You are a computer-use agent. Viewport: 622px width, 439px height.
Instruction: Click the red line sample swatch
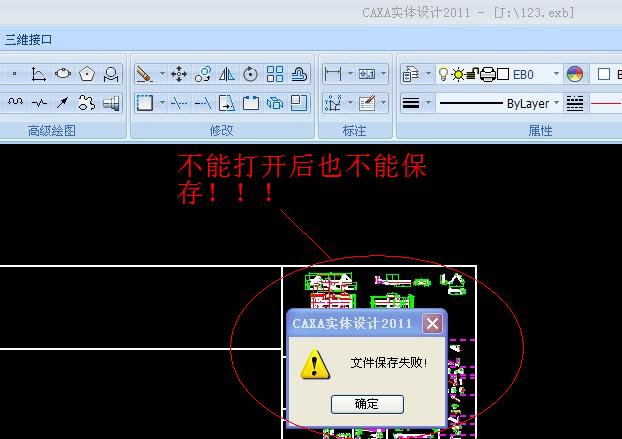(606, 103)
